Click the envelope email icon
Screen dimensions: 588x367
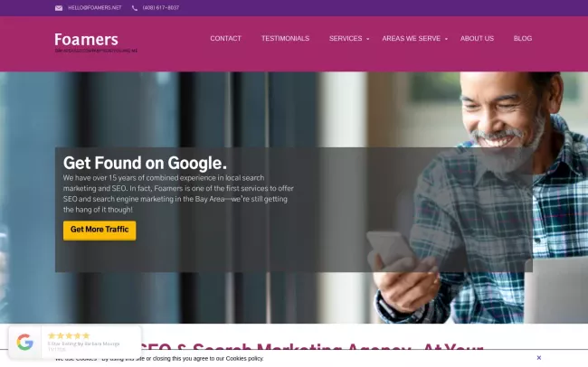[x=59, y=8]
